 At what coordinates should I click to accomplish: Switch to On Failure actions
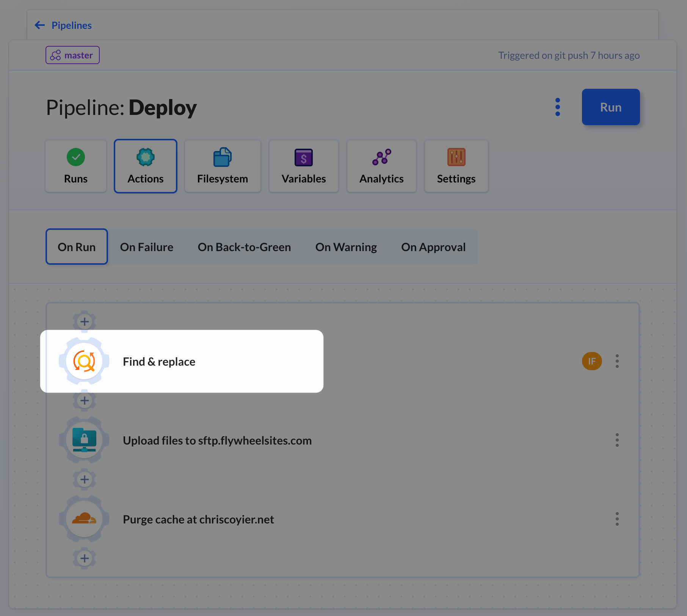tap(147, 247)
